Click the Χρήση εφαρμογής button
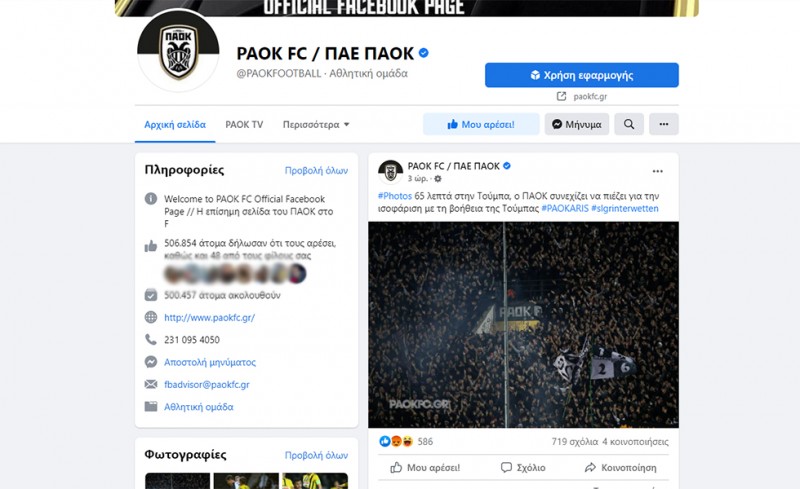800x489 pixels. (x=582, y=75)
